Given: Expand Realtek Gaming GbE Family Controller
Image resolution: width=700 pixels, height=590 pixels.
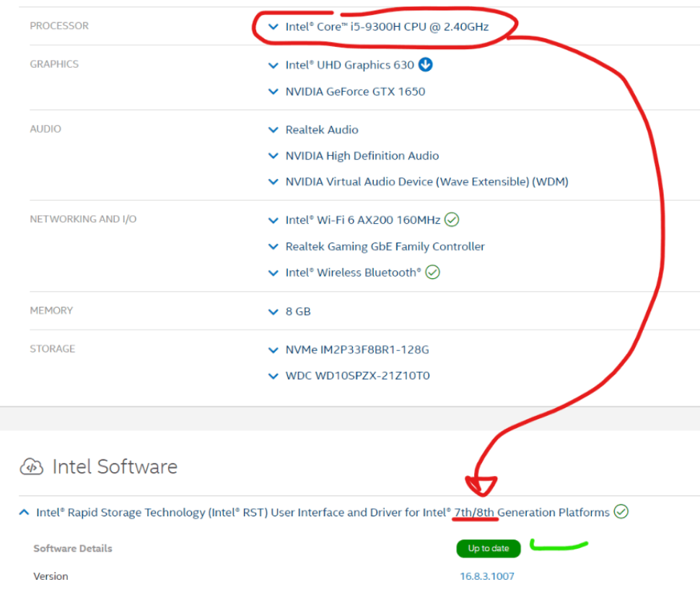Looking at the screenshot, I should 274,246.
